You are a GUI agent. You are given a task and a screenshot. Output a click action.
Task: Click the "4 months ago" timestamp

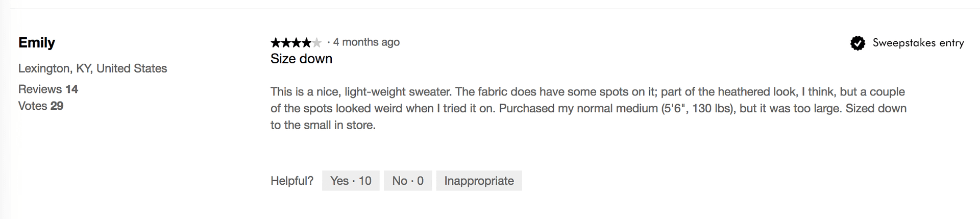coord(366,42)
